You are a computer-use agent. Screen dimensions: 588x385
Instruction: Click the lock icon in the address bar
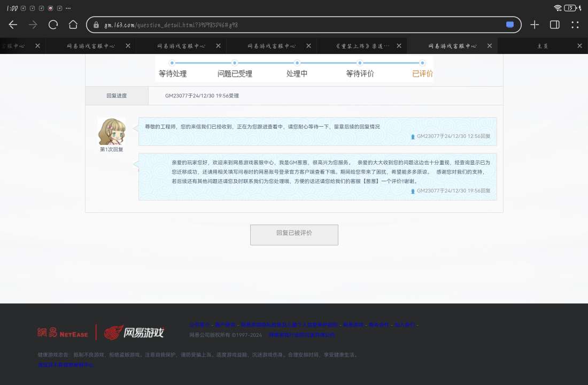pyautogui.click(x=96, y=25)
